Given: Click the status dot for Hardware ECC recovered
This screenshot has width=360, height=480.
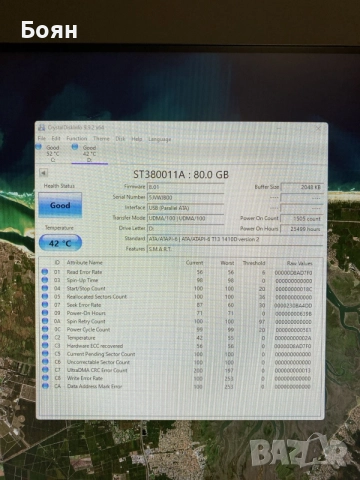Looking at the screenshot, I should coord(45,345).
